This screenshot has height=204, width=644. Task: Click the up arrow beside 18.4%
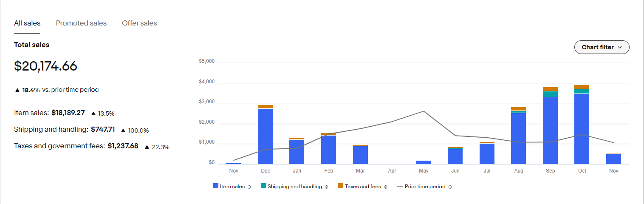[17, 90]
